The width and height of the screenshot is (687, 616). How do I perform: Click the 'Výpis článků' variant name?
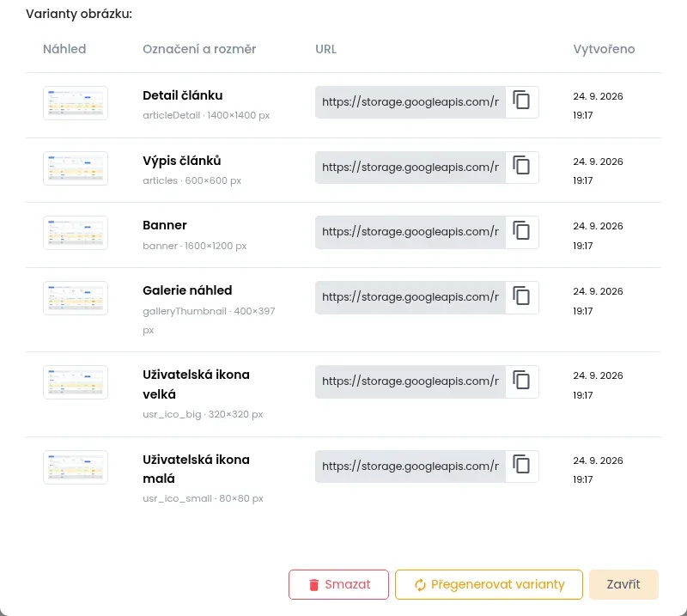click(x=182, y=161)
